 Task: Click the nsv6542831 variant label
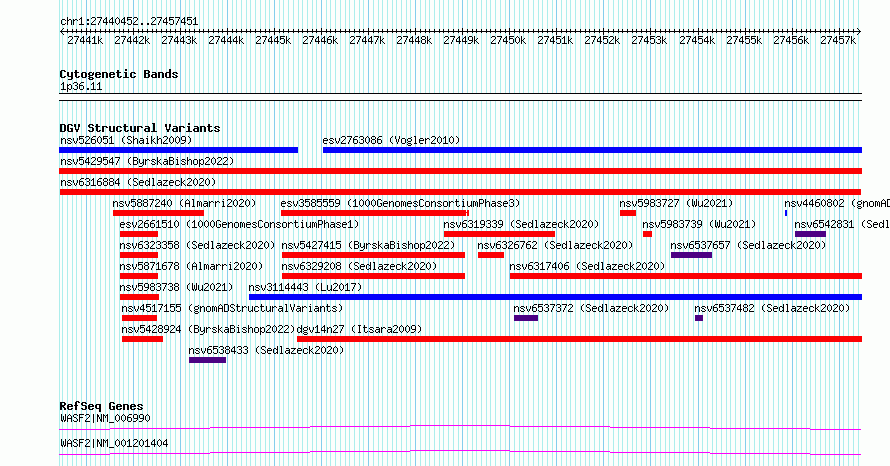click(842, 224)
